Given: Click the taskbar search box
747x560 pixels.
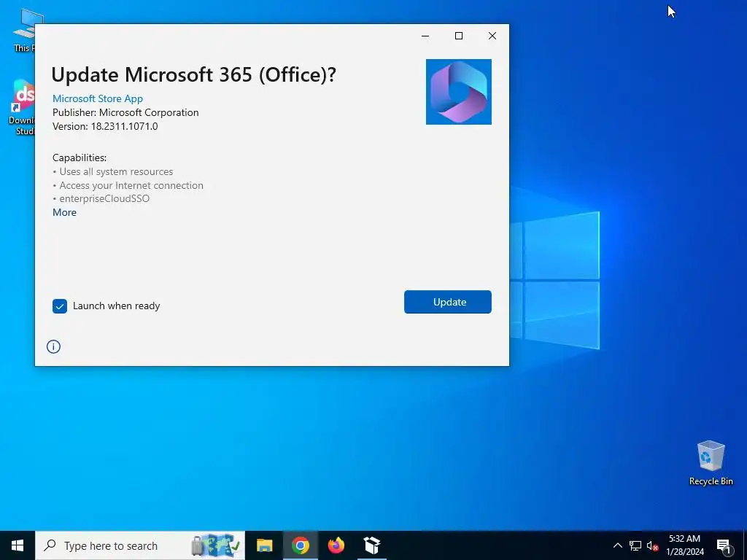Looking at the screenshot, I should (140, 545).
